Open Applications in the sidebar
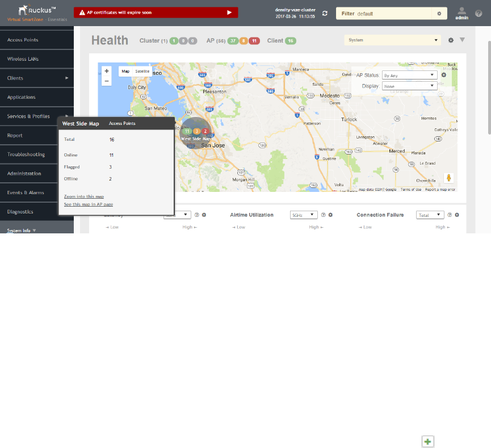 click(37, 97)
